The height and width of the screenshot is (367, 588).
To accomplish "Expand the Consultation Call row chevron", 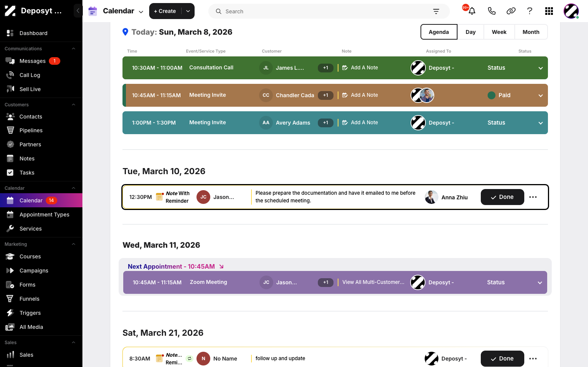I will click(540, 68).
